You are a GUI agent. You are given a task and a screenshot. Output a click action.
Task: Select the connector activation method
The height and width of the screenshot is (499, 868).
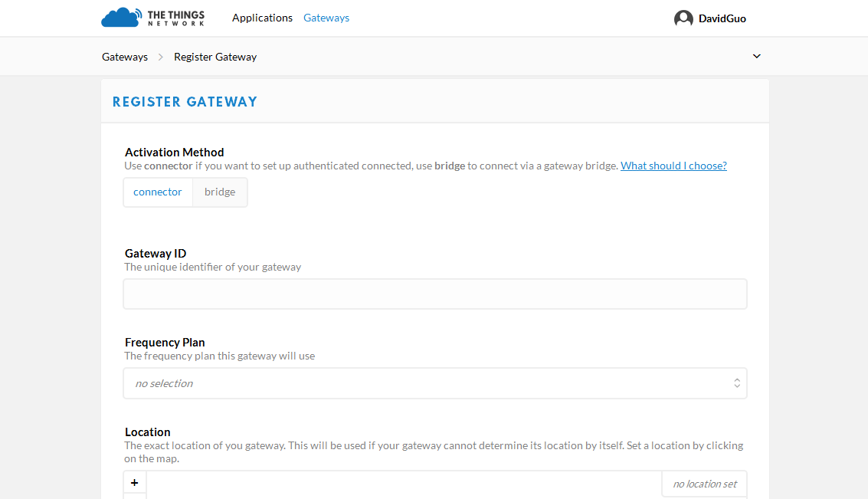[x=158, y=192]
